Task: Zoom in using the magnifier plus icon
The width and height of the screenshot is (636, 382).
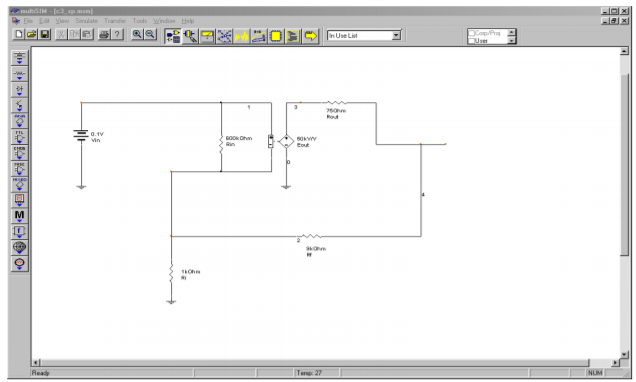Action: [x=137, y=34]
